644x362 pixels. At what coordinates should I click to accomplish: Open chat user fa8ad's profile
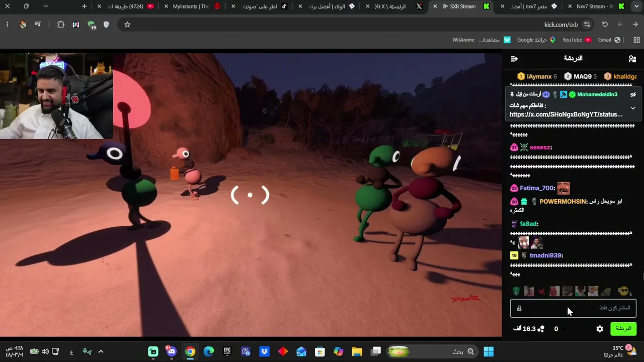click(x=528, y=224)
